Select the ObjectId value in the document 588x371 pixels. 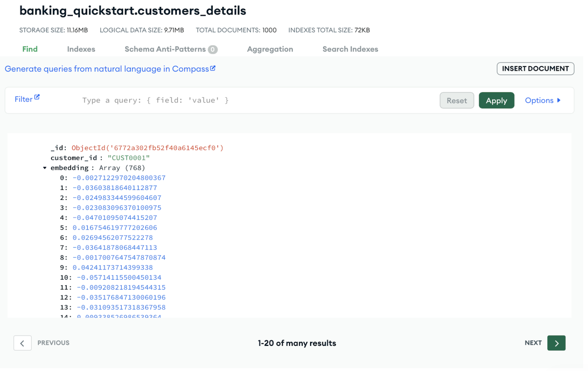point(147,148)
